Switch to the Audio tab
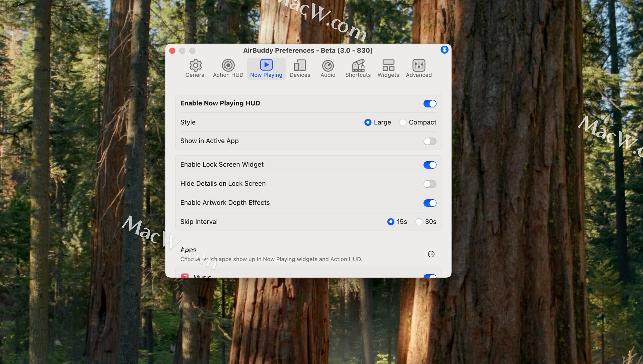 328,69
